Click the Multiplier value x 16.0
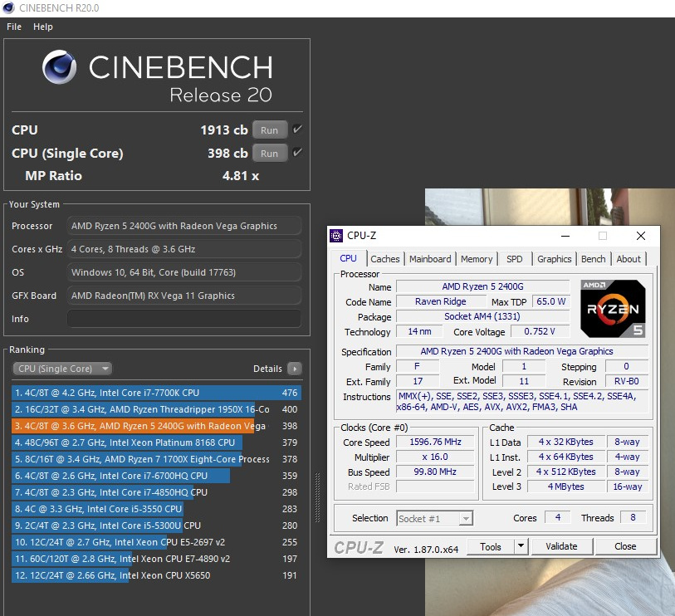 click(x=435, y=457)
